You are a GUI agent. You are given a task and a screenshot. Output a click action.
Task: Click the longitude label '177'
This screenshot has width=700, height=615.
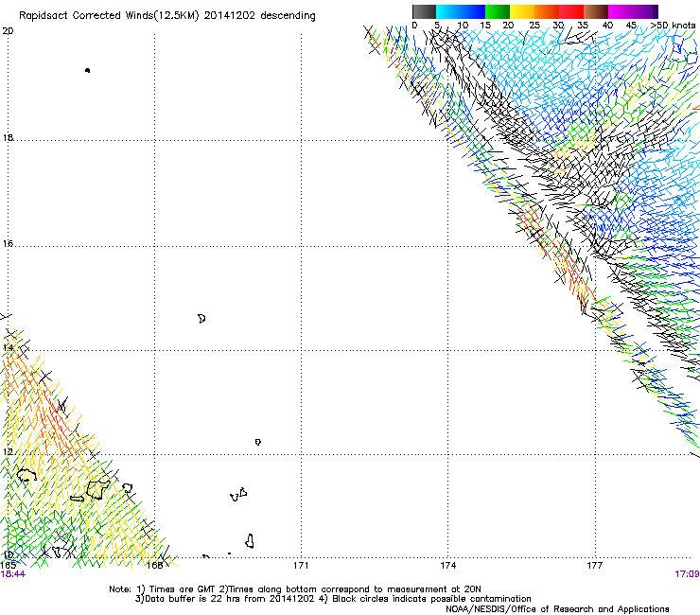(x=595, y=566)
